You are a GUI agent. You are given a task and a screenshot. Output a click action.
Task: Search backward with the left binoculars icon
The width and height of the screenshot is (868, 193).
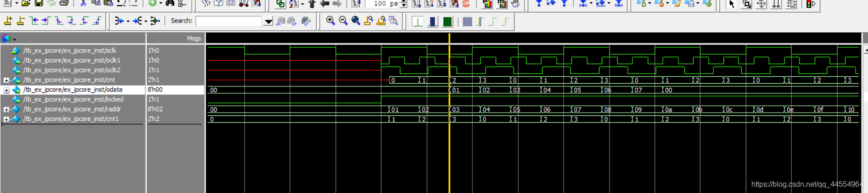[280, 21]
